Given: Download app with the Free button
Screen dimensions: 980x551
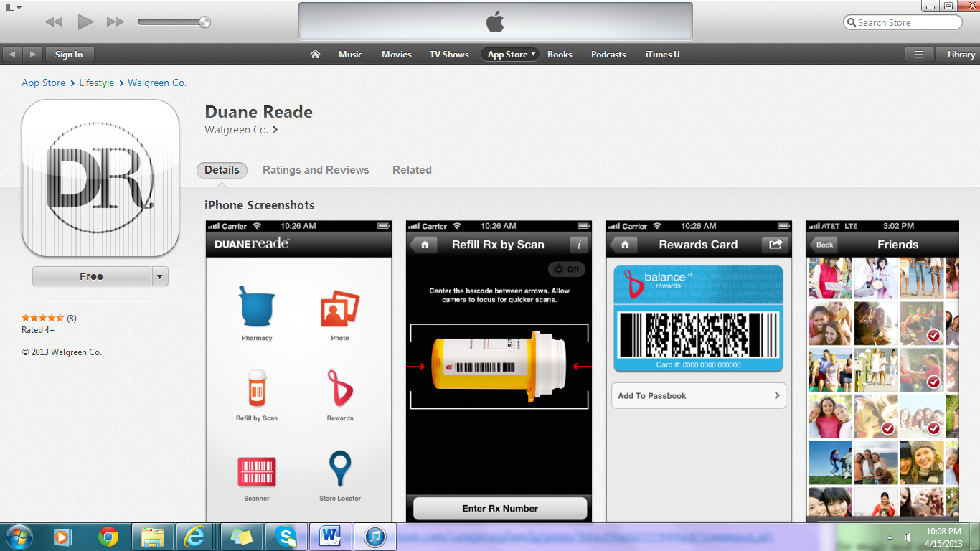Looking at the screenshot, I should coord(91,276).
